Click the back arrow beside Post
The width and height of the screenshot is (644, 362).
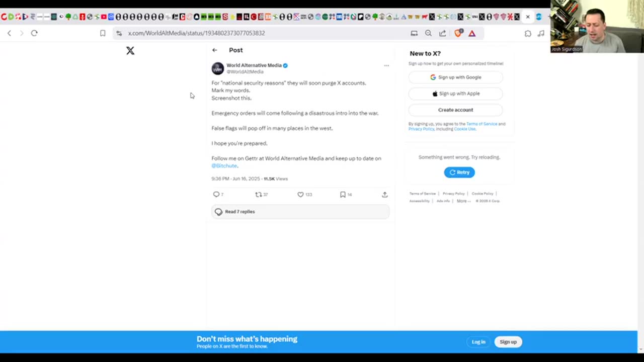tap(215, 50)
